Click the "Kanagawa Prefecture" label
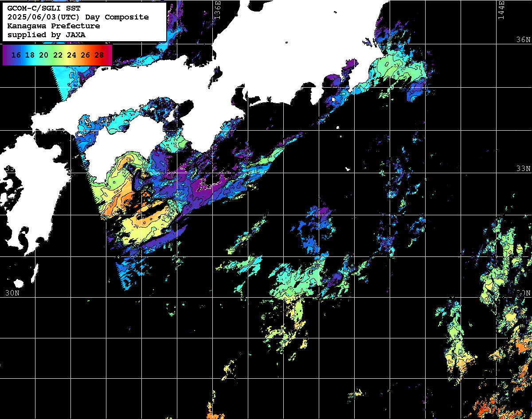The height and width of the screenshot is (419, 532). coord(53,26)
